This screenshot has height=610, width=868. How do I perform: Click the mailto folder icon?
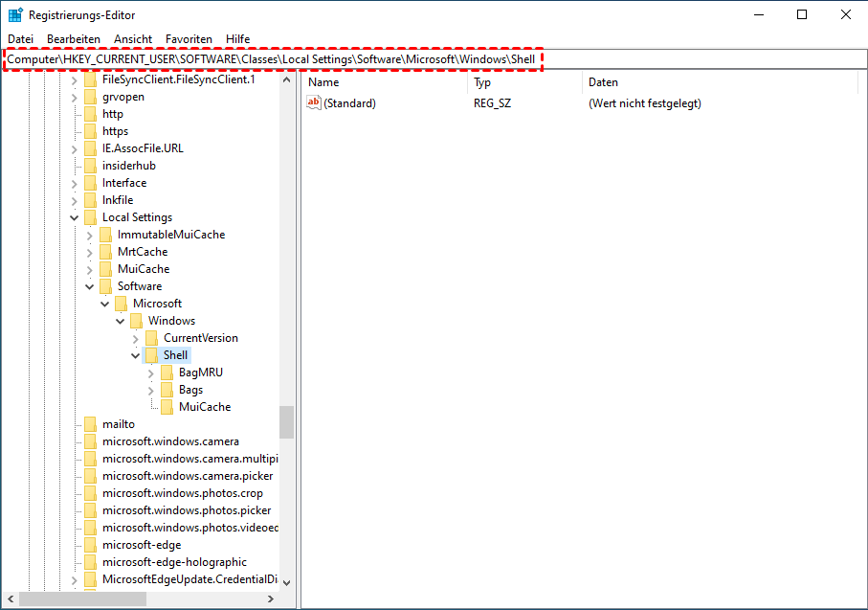tap(90, 424)
